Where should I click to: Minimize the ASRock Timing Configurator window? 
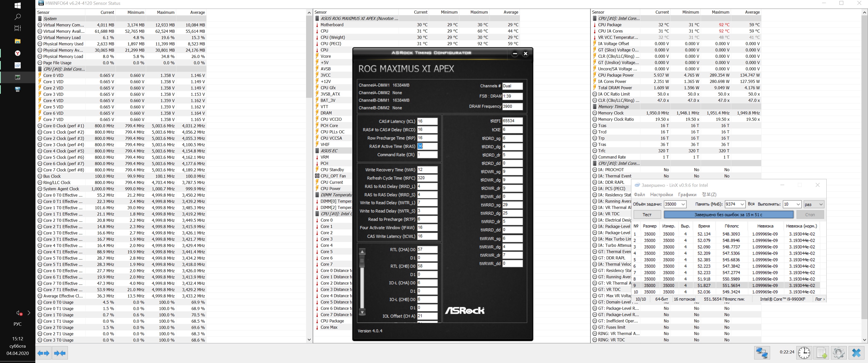coord(514,53)
